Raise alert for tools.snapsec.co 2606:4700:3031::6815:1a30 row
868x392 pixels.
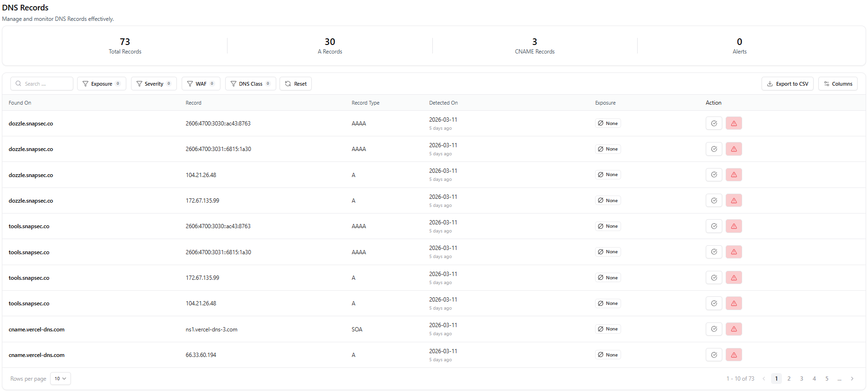point(734,252)
